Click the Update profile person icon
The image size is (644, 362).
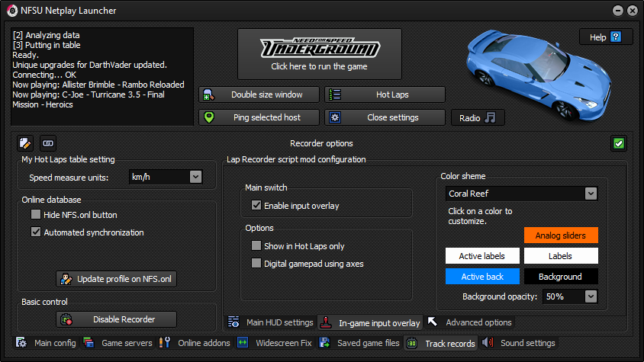pos(66,279)
